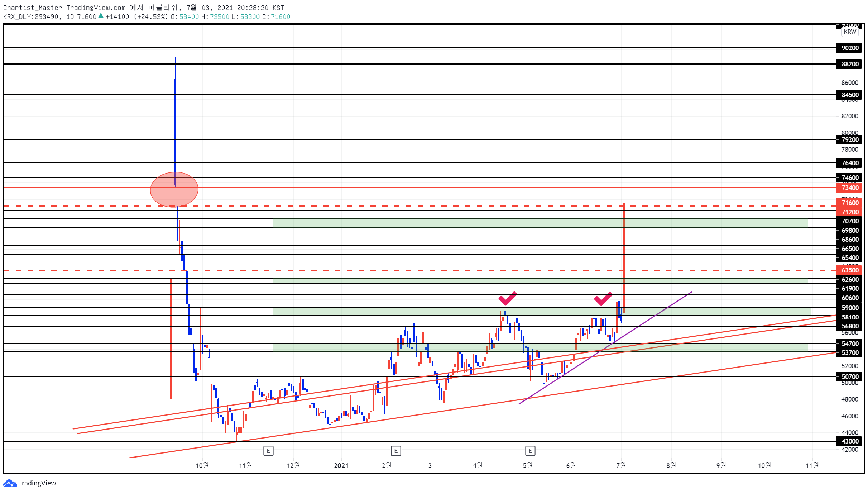Select the 90200 price level label
Viewport: 868px width, 493px height.
pos(849,48)
